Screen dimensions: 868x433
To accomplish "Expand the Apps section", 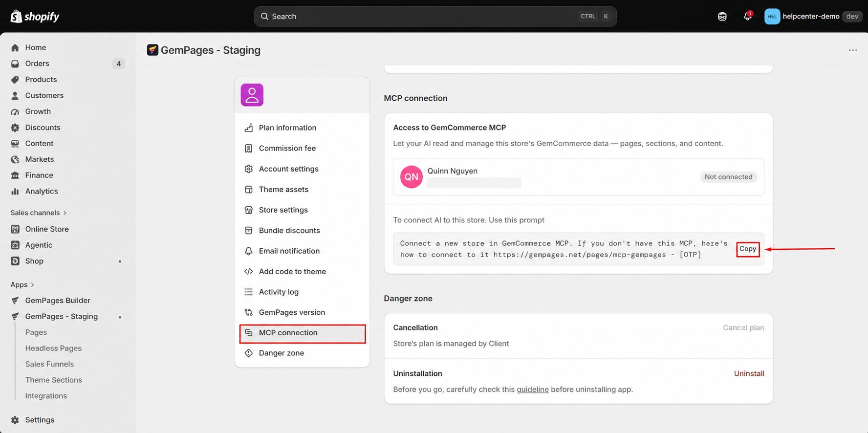I will [x=22, y=284].
